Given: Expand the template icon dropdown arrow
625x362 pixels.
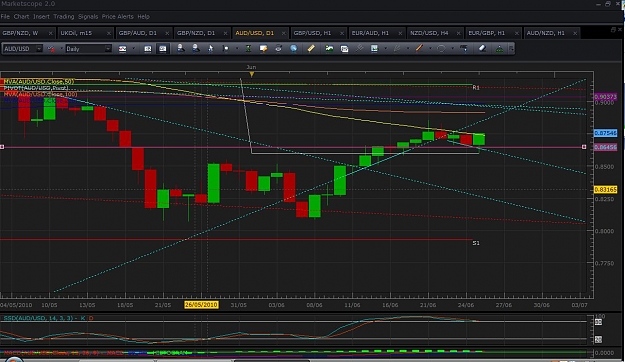Looking at the screenshot, I should coord(385,49).
